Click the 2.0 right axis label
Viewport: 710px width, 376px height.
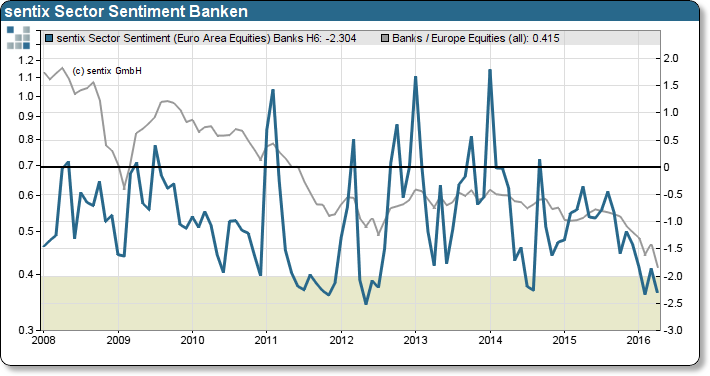point(671,58)
